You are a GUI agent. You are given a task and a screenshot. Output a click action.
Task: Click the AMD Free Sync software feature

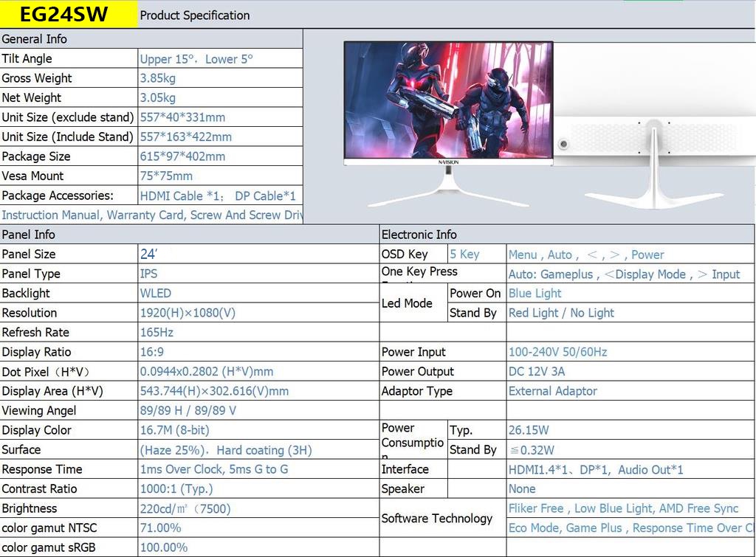pyautogui.click(x=701, y=508)
